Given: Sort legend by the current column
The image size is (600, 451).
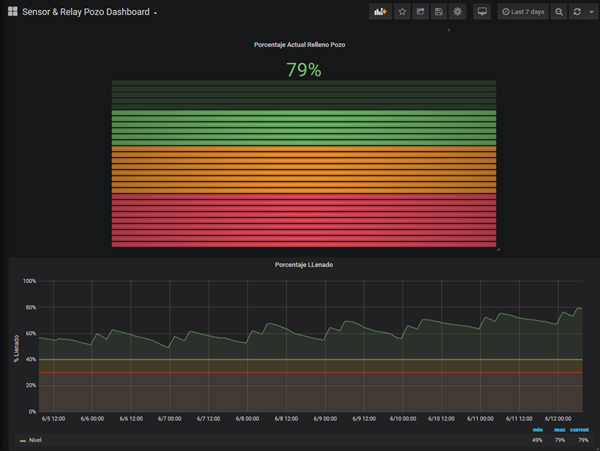Looking at the screenshot, I should point(579,429).
